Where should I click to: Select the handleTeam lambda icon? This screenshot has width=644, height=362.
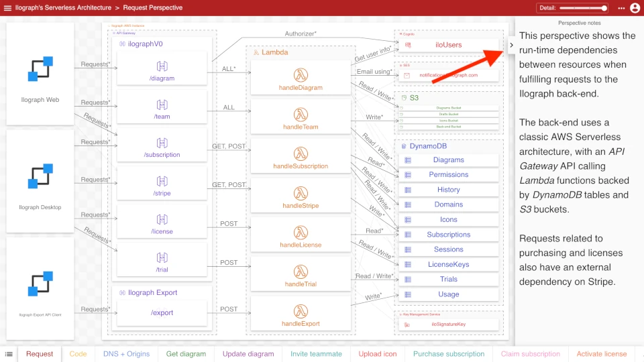click(301, 115)
